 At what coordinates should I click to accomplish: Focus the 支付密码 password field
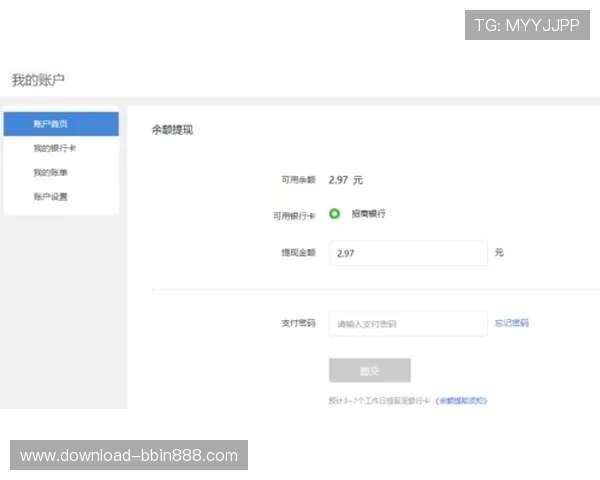pyautogui.click(x=408, y=324)
